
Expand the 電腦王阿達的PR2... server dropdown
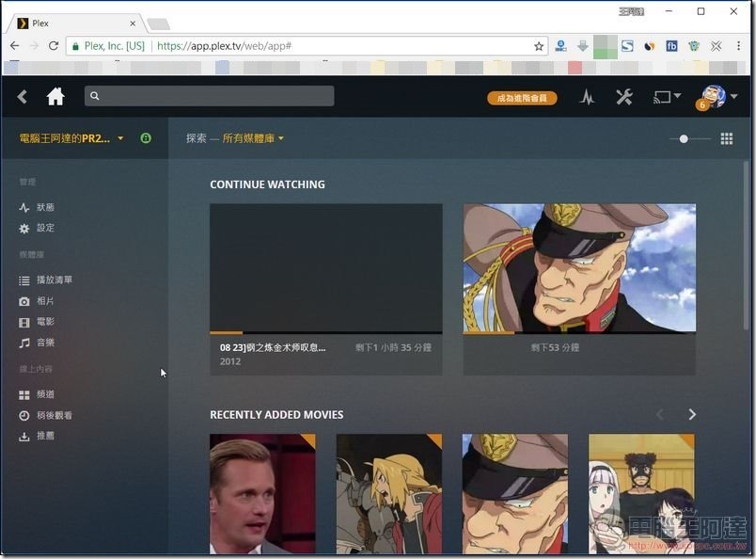coord(71,138)
